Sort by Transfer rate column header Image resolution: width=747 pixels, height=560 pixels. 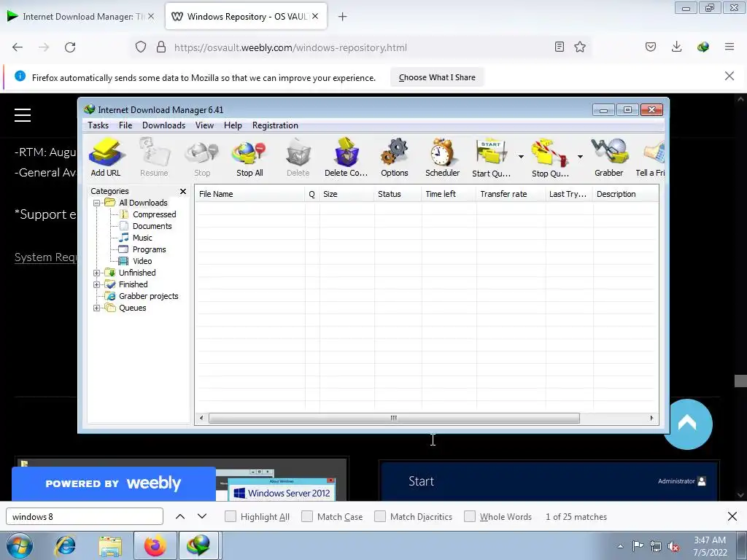511,194
